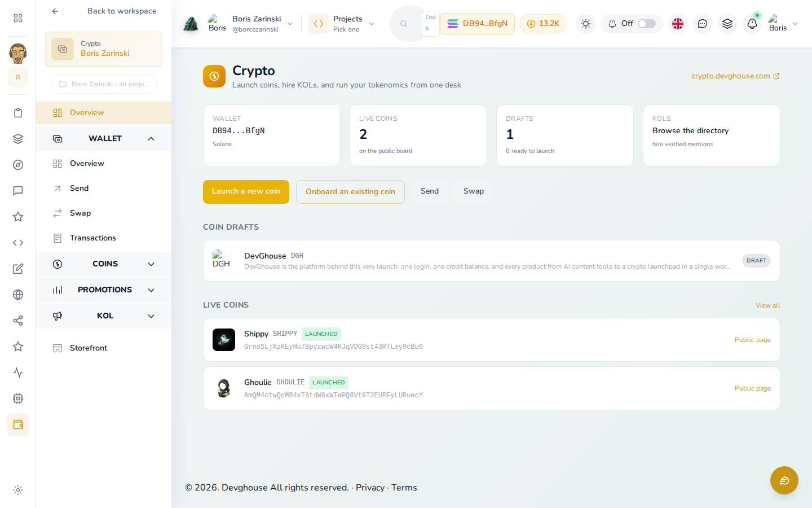Open crypto.devghouse.com external link
The height and width of the screenshot is (508, 812).
[736, 76]
